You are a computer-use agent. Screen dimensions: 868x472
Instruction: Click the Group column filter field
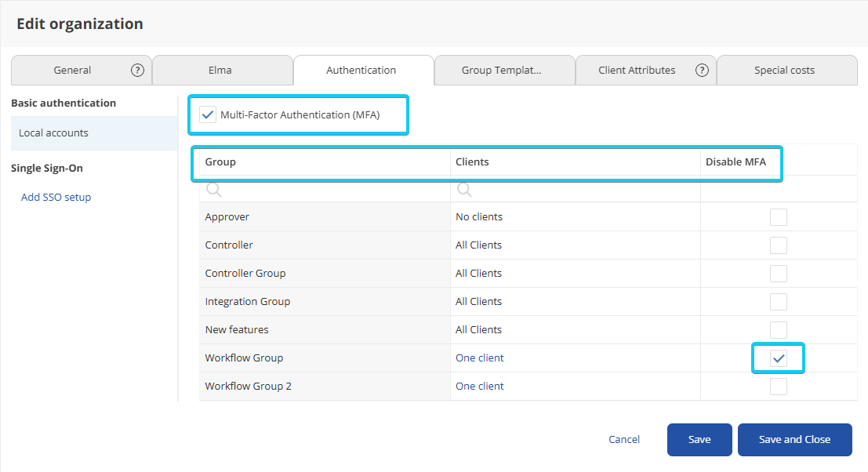coord(325,190)
